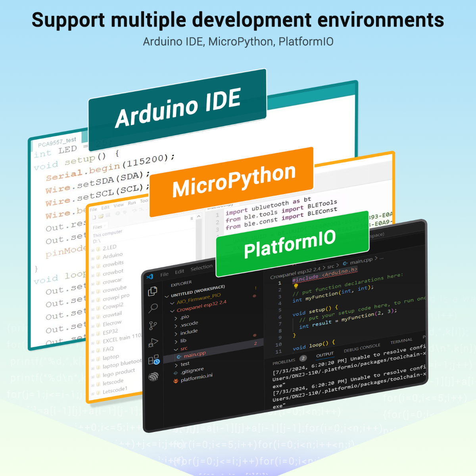Viewport: 476px width, 476px height.
Task: Collapse the src folder
Action: 176,349
